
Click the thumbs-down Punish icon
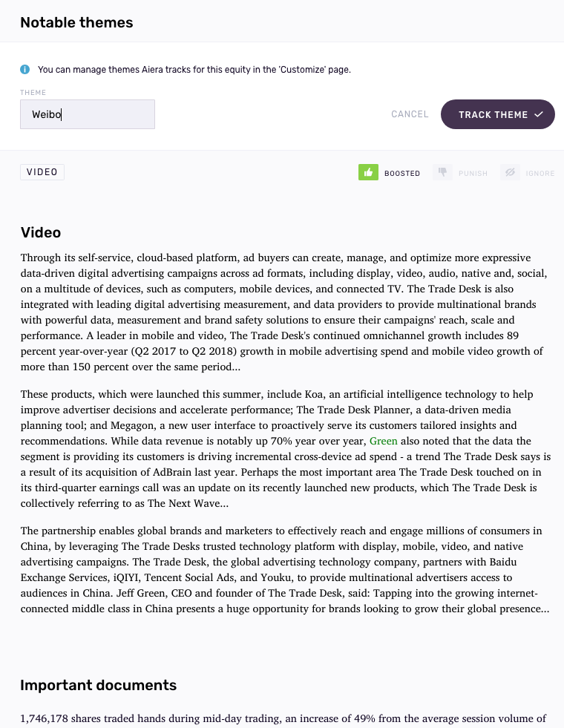pyautogui.click(x=442, y=173)
